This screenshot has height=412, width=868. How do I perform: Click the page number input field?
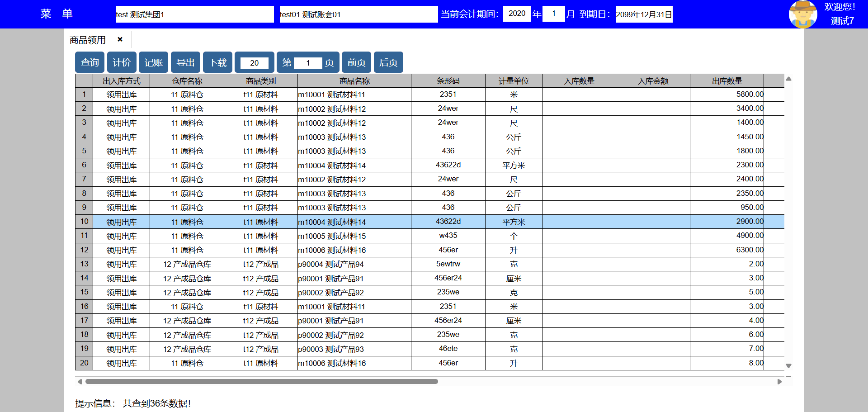coord(308,63)
